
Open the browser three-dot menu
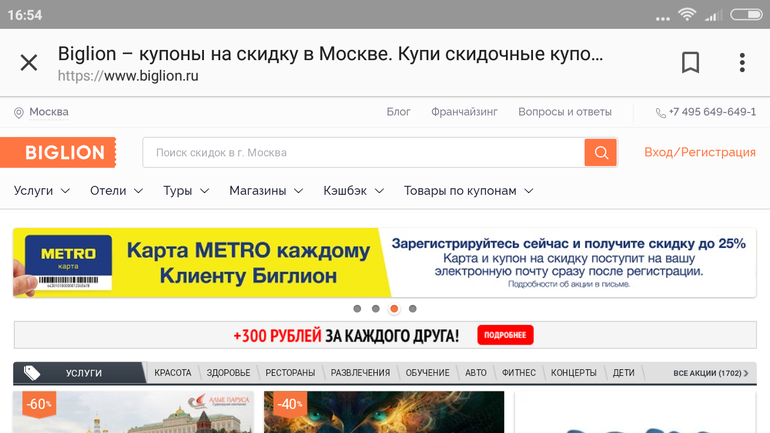point(742,63)
